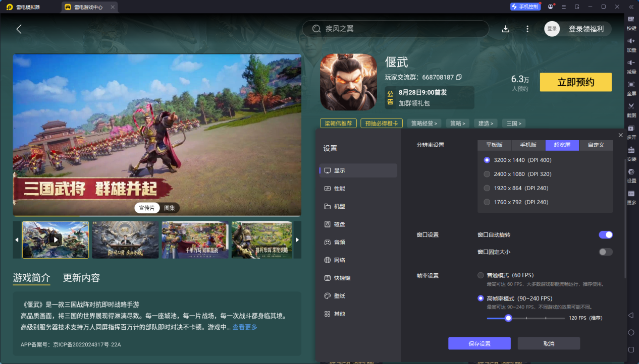Show previous thumbnails with left arrow
Screen dimensions: 639x364
click(x=17, y=240)
